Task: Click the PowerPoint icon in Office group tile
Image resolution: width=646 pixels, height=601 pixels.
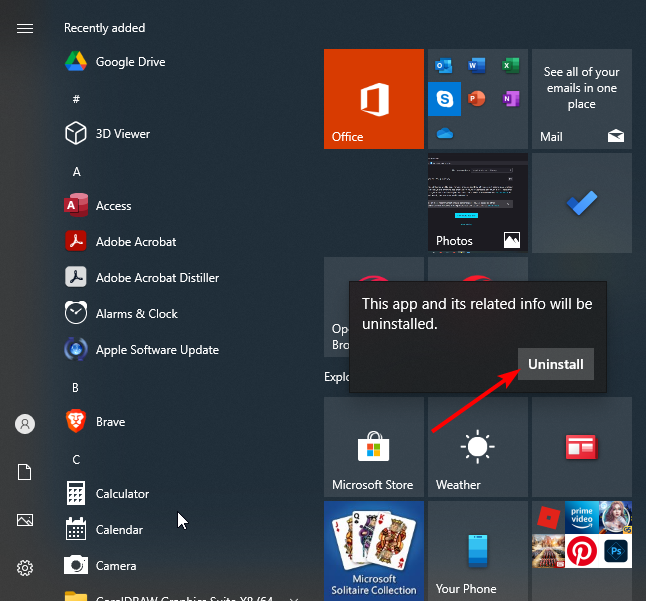Action: pyautogui.click(x=477, y=98)
